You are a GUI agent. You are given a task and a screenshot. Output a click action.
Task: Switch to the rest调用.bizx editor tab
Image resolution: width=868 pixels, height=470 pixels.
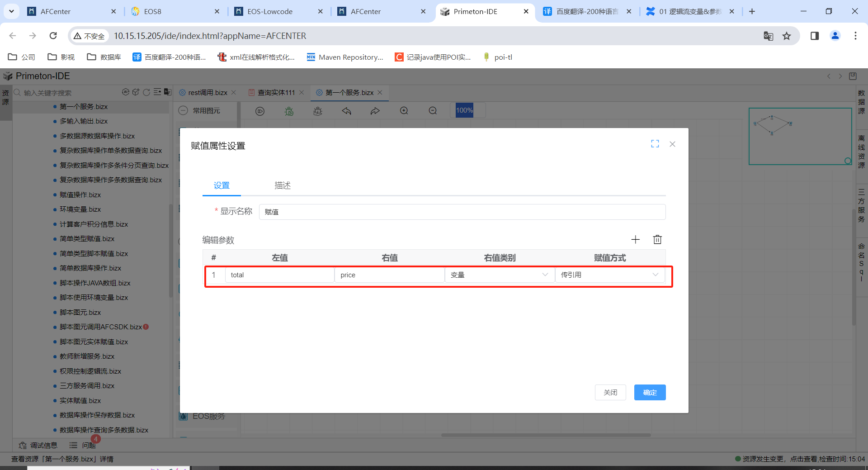(x=207, y=92)
